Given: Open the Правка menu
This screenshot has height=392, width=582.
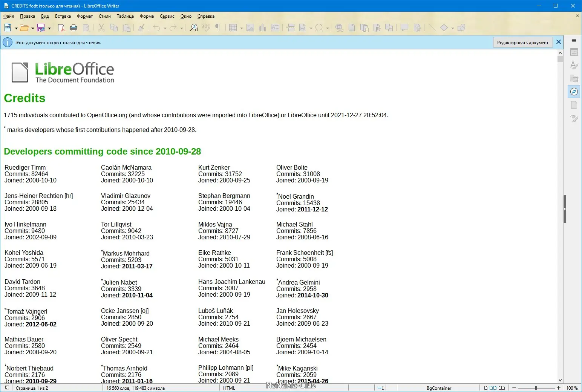Looking at the screenshot, I should pos(28,16).
